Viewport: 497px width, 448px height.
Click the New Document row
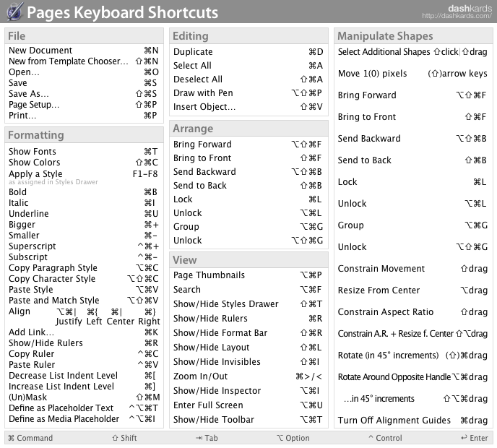pos(84,51)
